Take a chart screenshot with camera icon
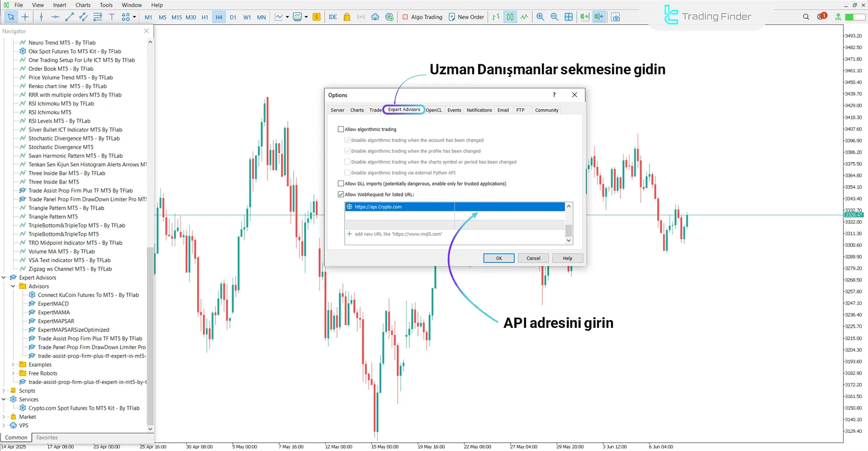 pyautogui.click(x=615, y=17)
